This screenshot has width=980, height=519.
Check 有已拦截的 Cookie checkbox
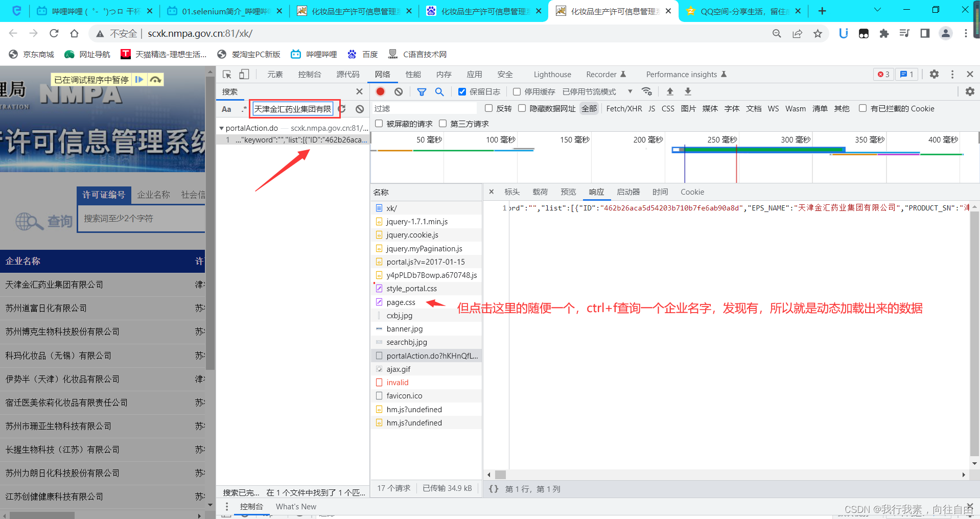862,108
